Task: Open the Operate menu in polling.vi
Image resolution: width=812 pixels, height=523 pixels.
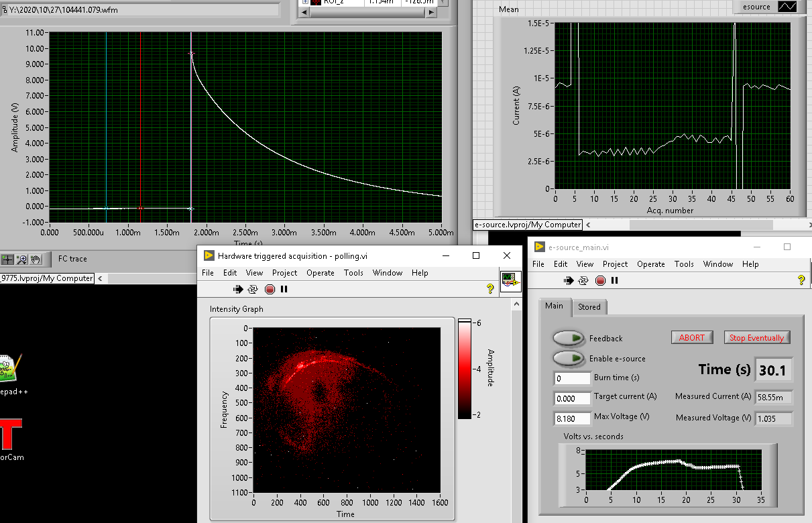Action: (320, 273)
